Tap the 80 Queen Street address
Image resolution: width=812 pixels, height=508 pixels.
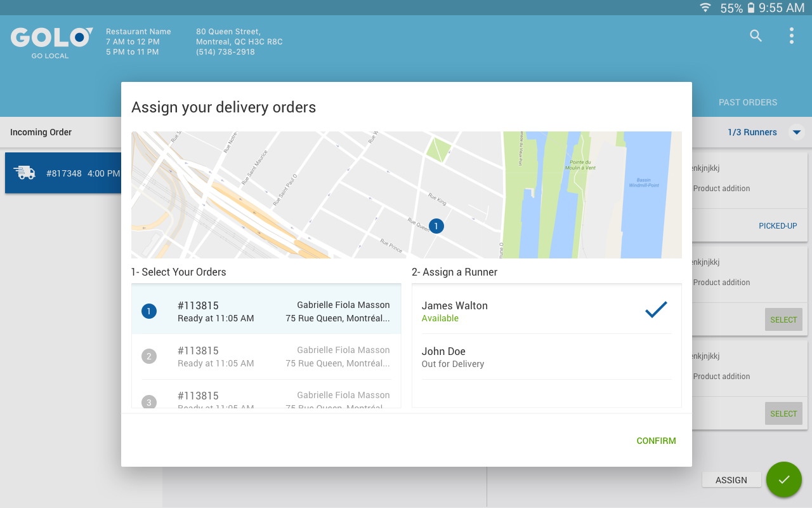[x=228, y=32]
